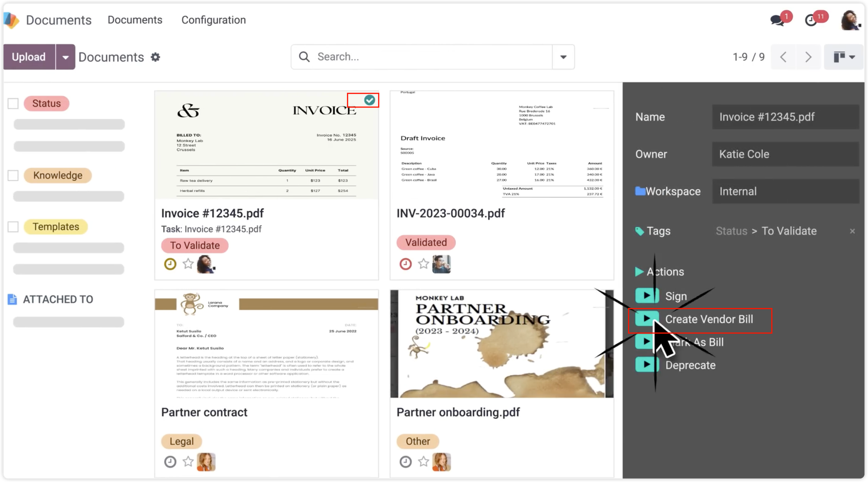Viewport: 868px width, 482px height.
Task: Star the Invoice #12345.pdf document
Action: (188, 264)
